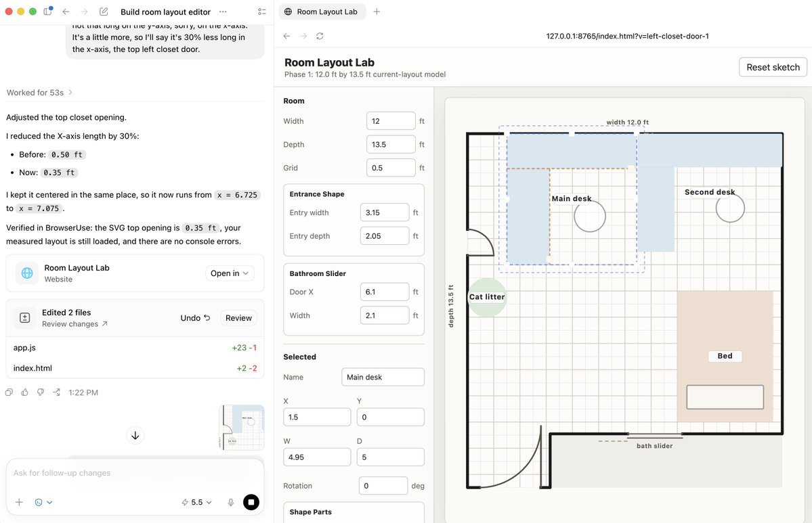The height and width of the screenshot is (523, 812).
Task: Open the Review changes link
Action: 74,324
